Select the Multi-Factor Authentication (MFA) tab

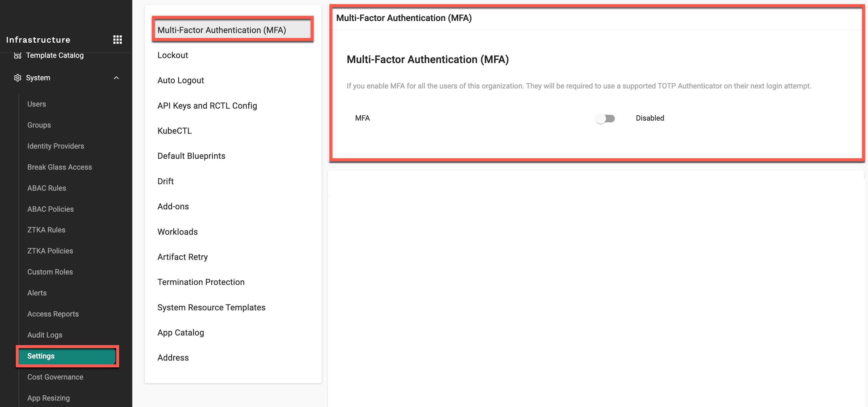(x=221, y=30)
